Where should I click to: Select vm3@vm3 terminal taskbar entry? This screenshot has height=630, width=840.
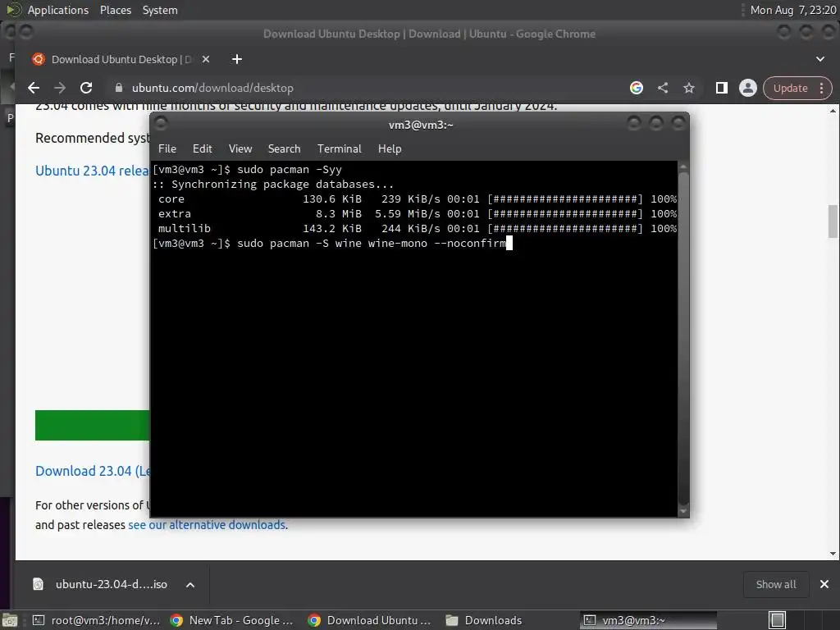click(x=648, y=620)
